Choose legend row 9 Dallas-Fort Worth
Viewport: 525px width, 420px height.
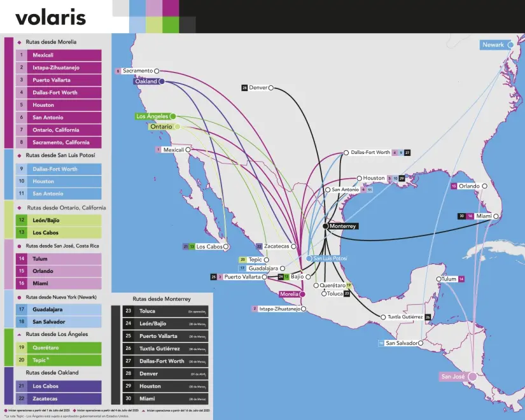[59, 169]
